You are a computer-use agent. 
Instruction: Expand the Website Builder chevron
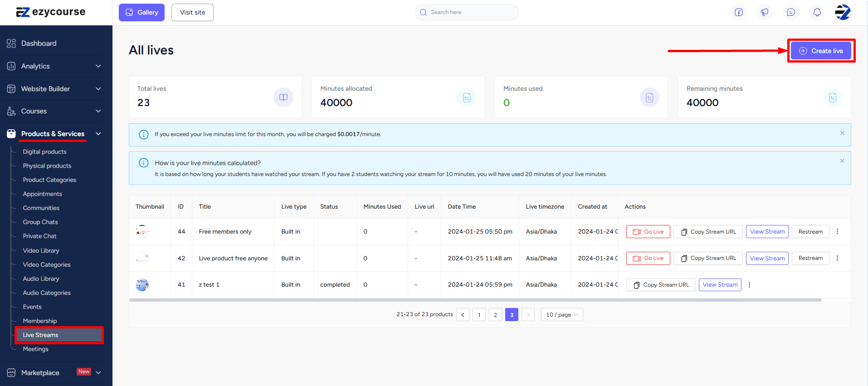98,89
